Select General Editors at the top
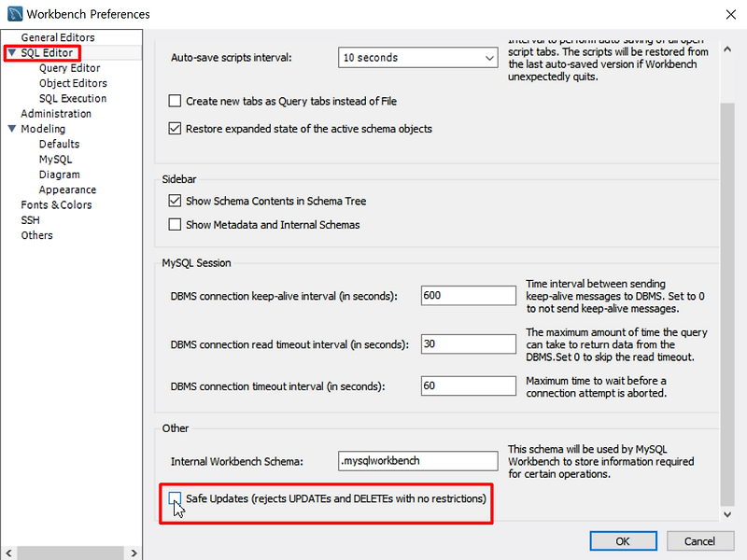The width and height of the screenshot is (747, 560). pos(58,37)
